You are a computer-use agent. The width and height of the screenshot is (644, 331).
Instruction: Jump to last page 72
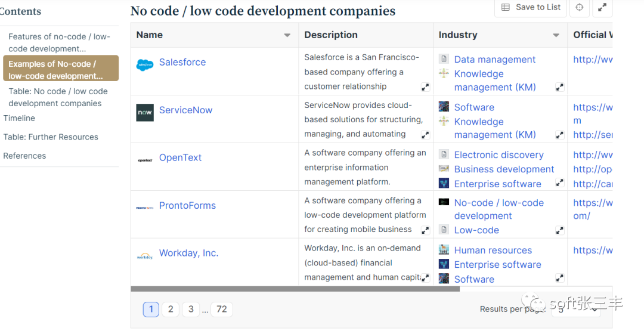click(x=222, y=309)
